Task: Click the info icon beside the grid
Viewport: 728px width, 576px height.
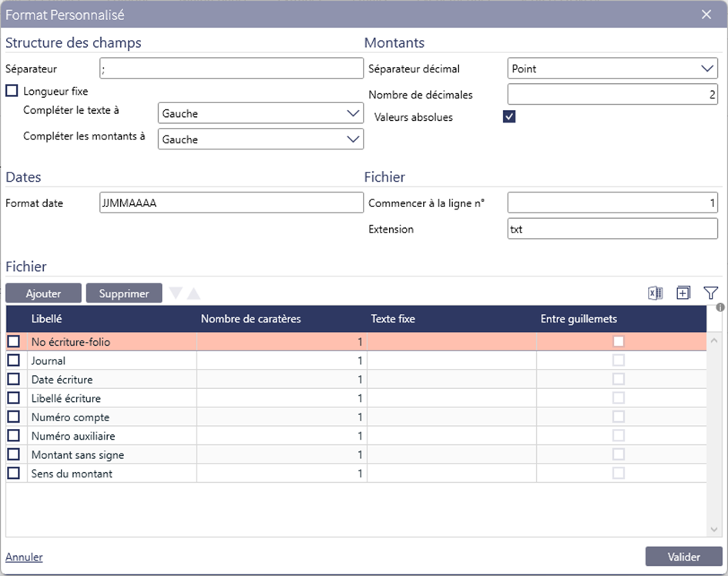Action: pyautogui.click(x=720, y=308)
